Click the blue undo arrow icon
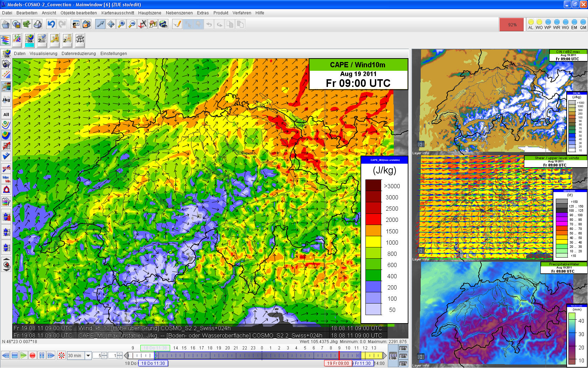 pyautogui.click(x=51, y=24)
